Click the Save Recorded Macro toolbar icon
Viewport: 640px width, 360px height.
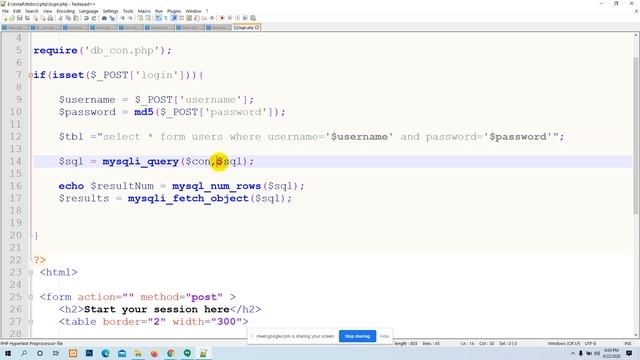point(253,18)
